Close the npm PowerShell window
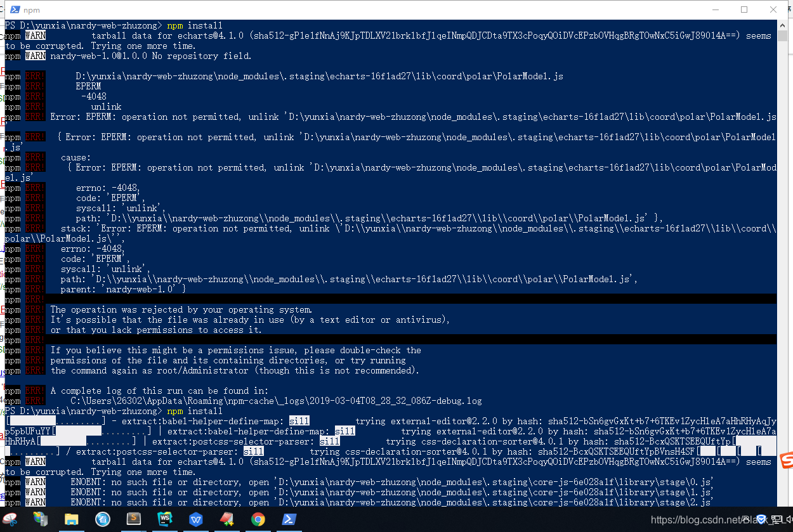The image size is (793, 532). coord(773,10)
